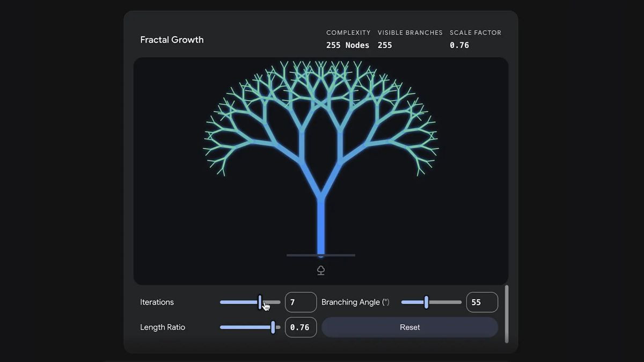
Task: Click the Branching Angle (°) label
Action: click(356, 302)
